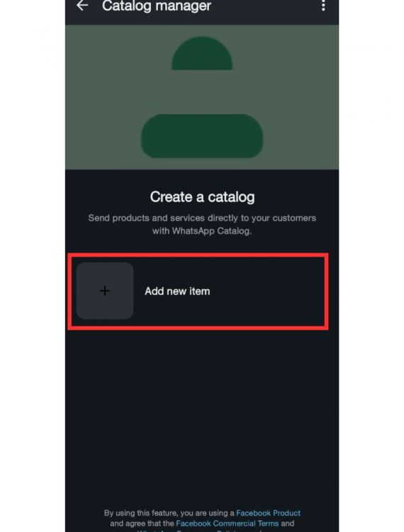Viewport: 404px width, 532px height.
Task: Click the Send products and services description
Action: coord(202,224)
